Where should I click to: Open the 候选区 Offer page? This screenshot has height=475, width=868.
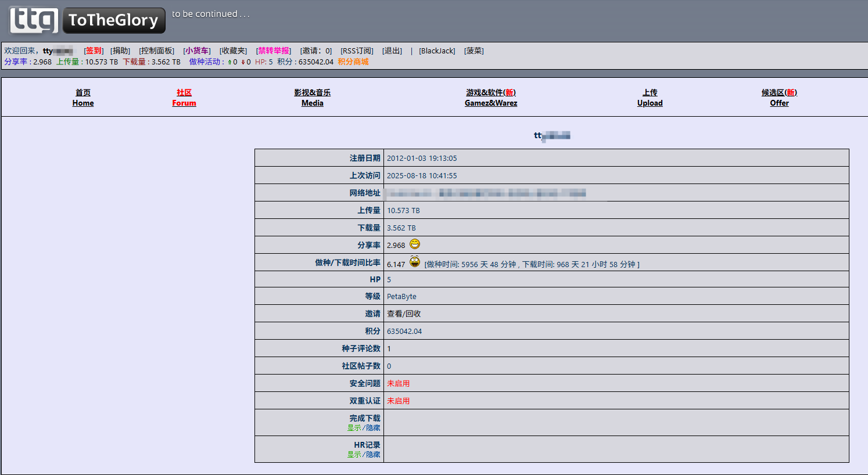(779, 98)
